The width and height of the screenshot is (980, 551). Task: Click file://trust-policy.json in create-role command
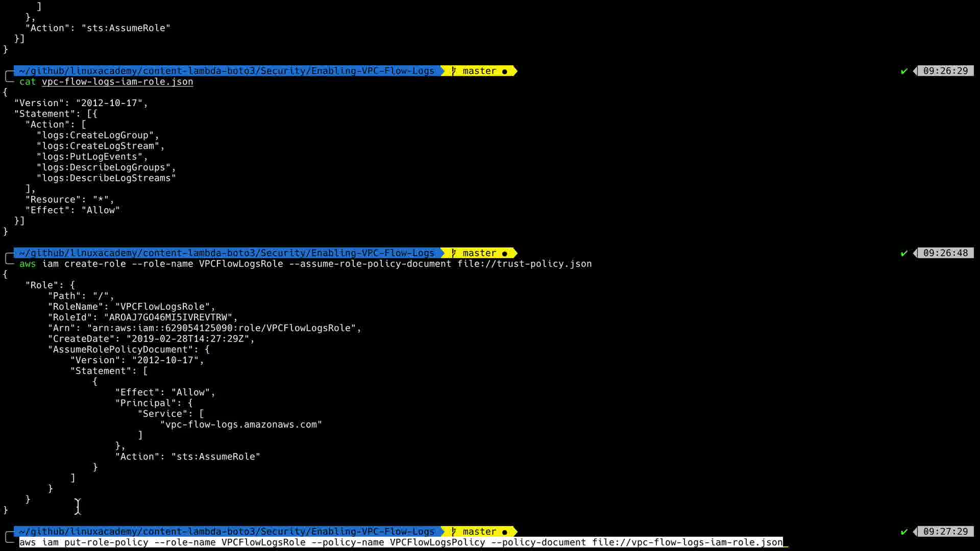pos(524,264)
